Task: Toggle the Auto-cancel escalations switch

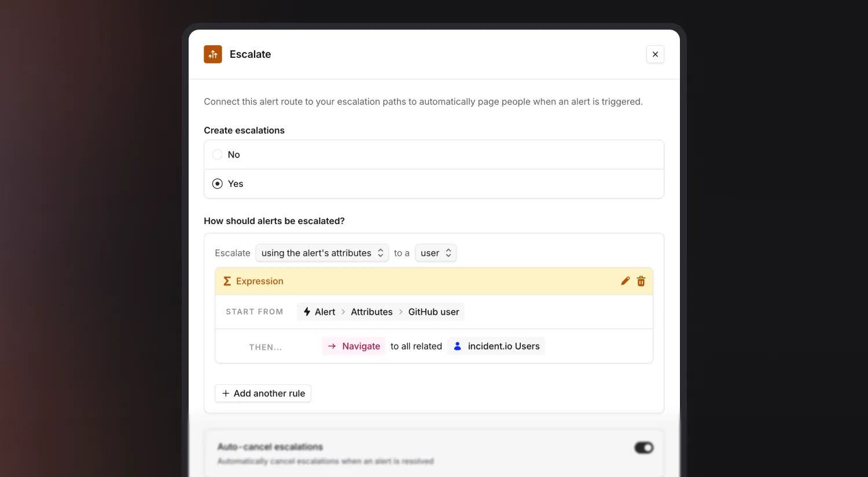Action: tap(643, 447)
